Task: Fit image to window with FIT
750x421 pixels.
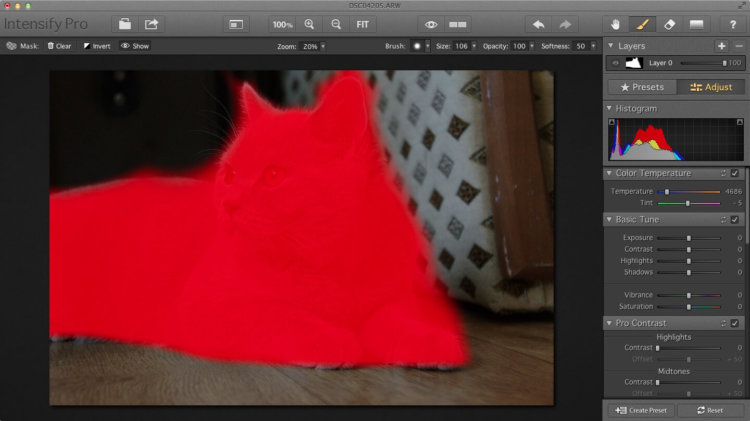Action: 363,24
